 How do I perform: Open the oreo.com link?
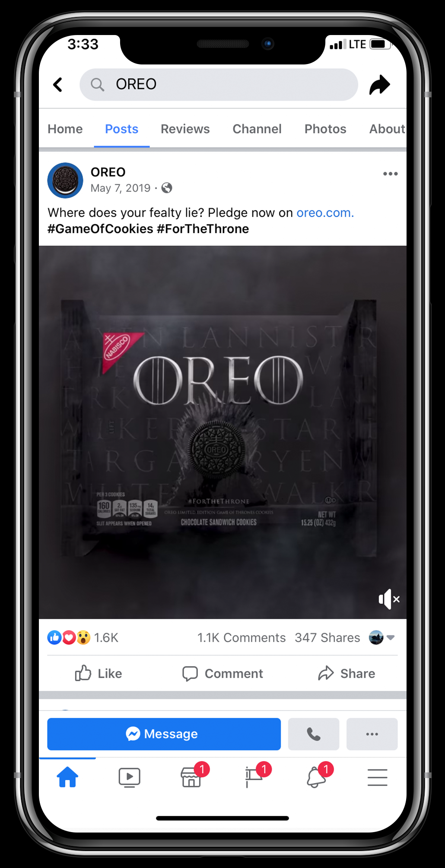[325, 213]
